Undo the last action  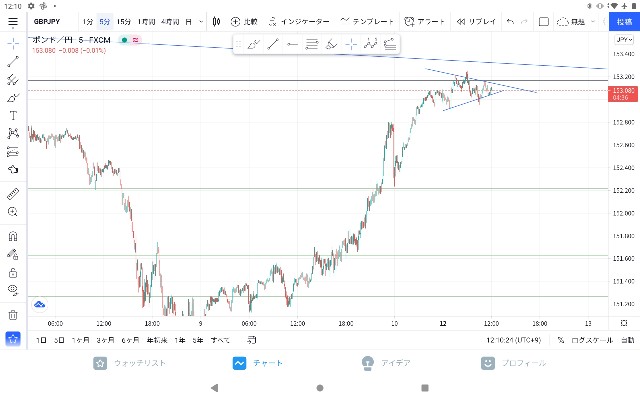[510, 22]
